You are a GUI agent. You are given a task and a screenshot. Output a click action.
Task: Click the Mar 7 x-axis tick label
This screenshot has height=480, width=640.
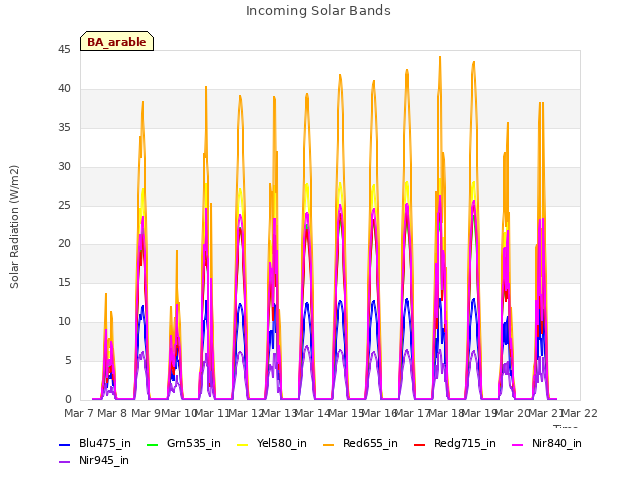[78, 413]
